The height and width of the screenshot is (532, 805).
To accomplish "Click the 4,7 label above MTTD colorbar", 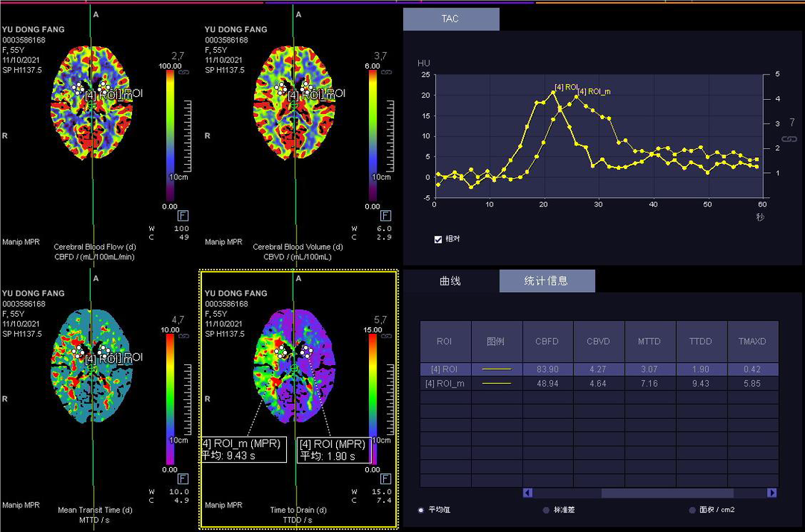I will [177, 320].
